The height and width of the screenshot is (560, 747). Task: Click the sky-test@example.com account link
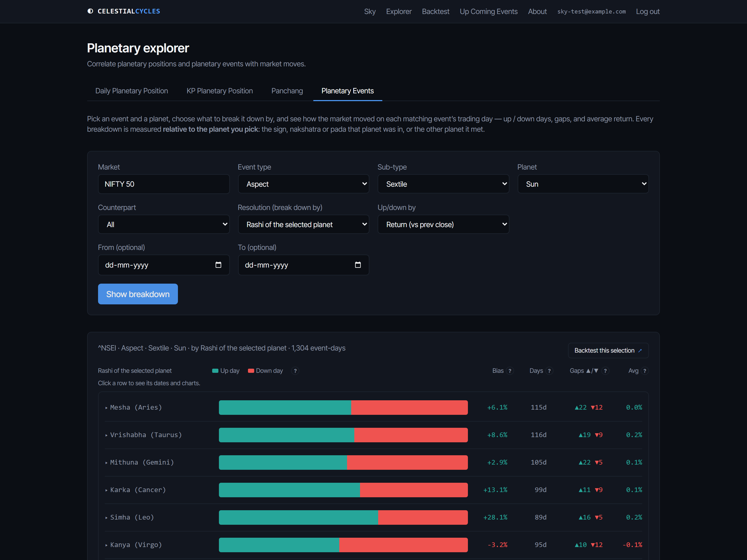pyautogui.click(x=591, y=11)
